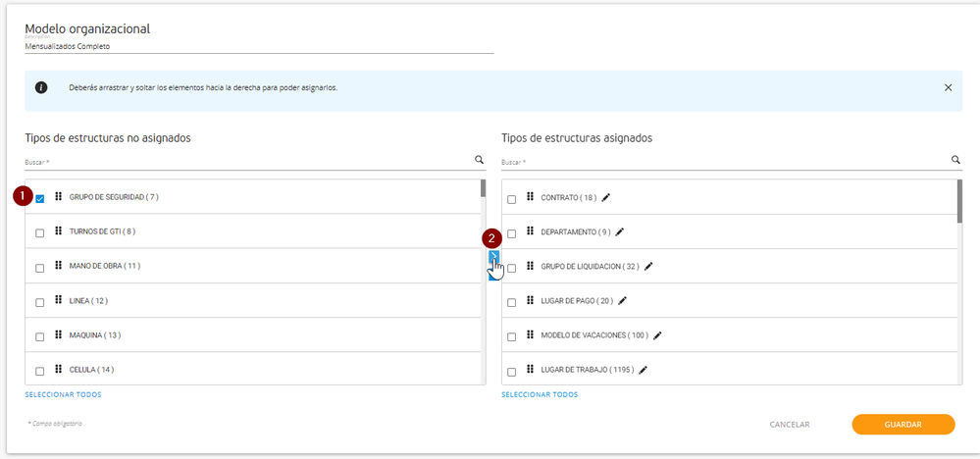This screenshot has height=459, width=980.
Task: Select the CELULA ( 14 ) label
Action: coord(91,370)
